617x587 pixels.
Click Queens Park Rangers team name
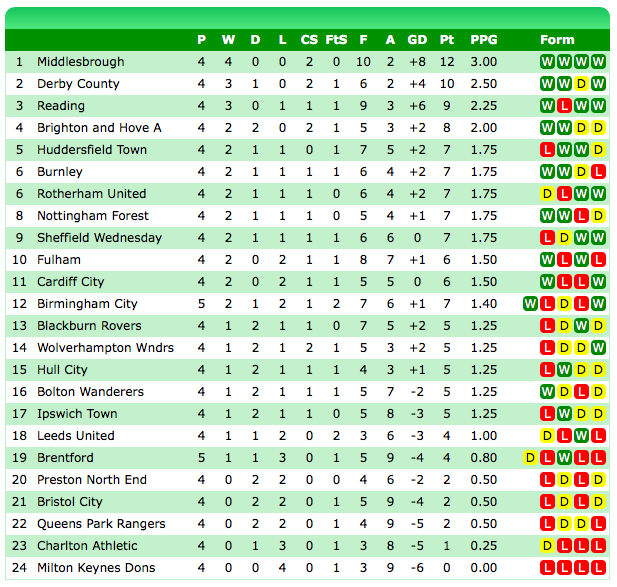pyautogui.click(x=101, y=524)
